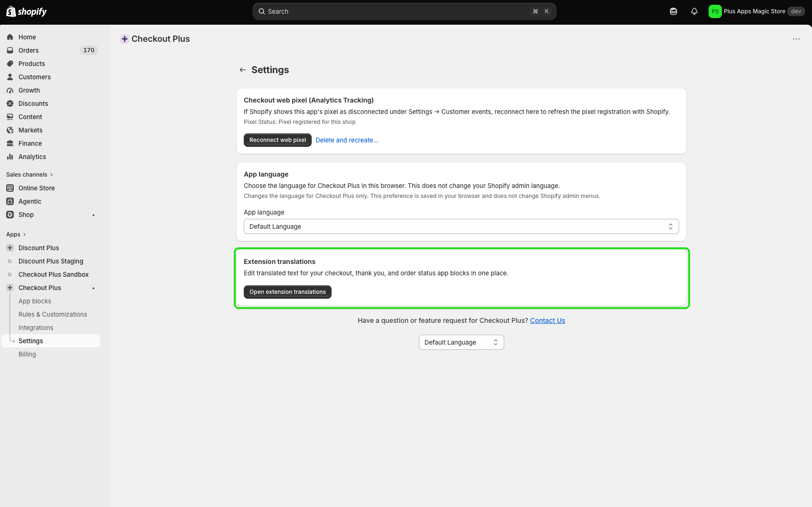Open the Sidekick assistant icon

674,11
